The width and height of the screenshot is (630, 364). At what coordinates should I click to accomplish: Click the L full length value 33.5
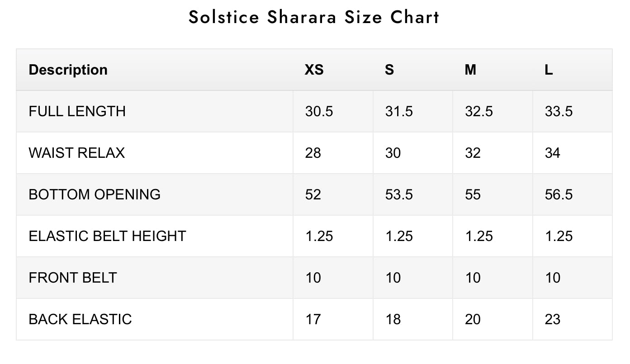(559, 111)
